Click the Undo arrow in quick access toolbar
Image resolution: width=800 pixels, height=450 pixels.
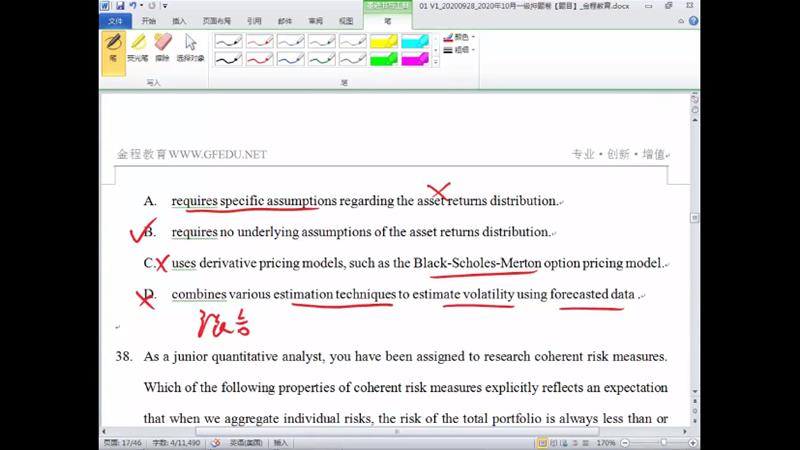click(x=133, y=6)
